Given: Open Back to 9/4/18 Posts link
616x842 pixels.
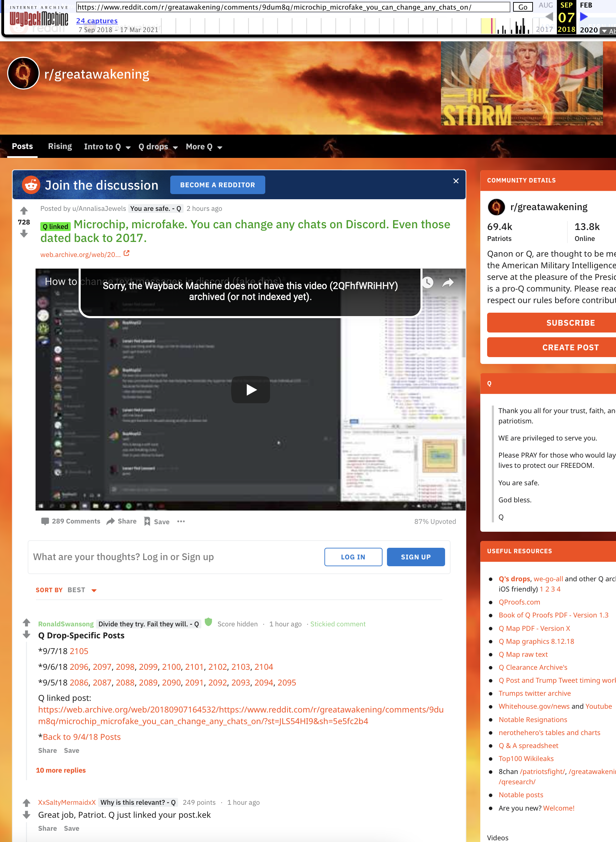Looking at the screenshot, I should tap(82, 737).
